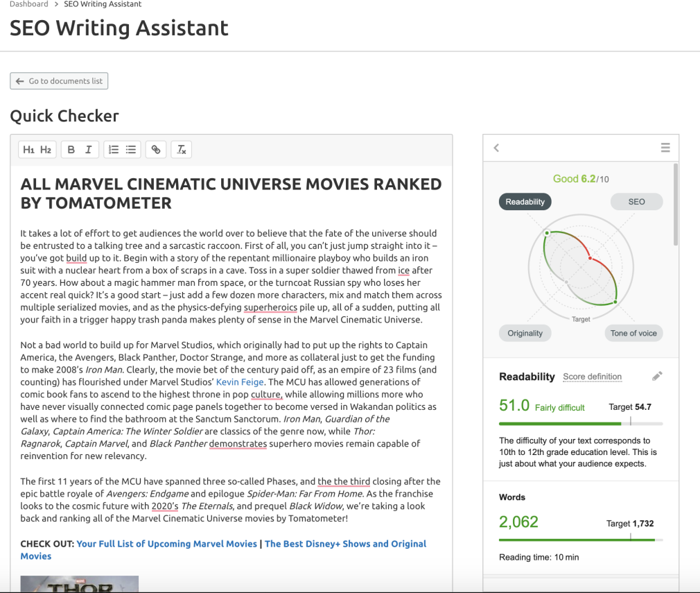Insert a numbered list
Screen dimensions: 700x593
pos(114,150)
